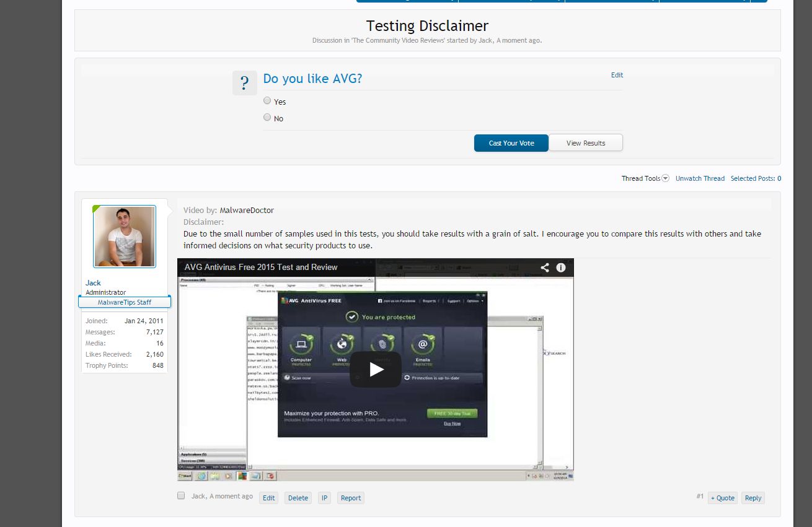Click the MalwareTips Staff banner
This screenshot has width=812, height=527.
pyautogui.click(x=125, y=302)
